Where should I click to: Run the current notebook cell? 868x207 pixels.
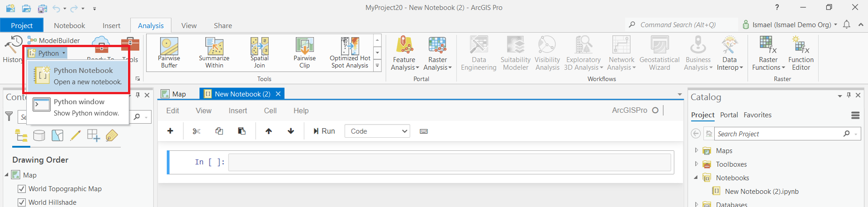coord(324,131)
